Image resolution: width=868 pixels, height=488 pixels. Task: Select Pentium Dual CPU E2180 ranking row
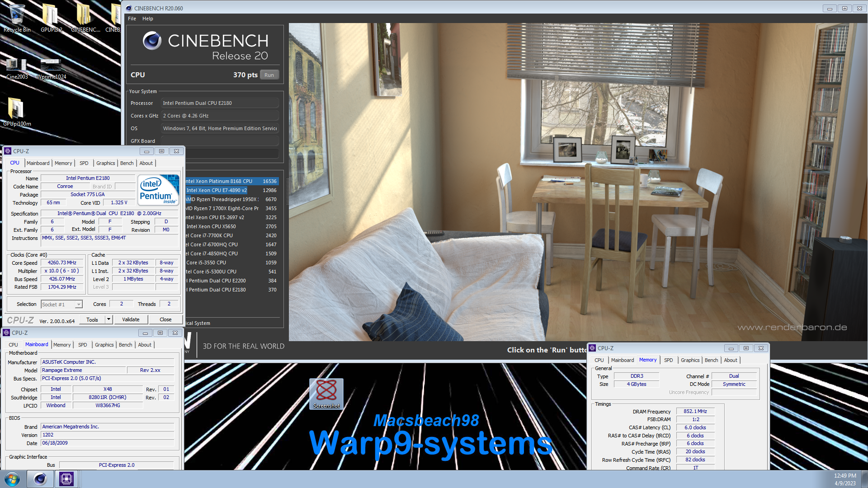tap(231, 290)
